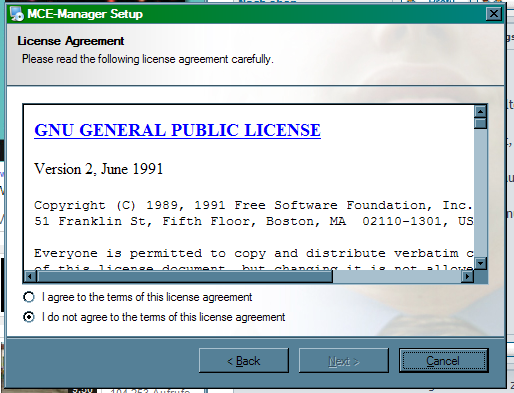
Task: Click the horizontal scrollbar's left arrow
Action: point(30,276)
